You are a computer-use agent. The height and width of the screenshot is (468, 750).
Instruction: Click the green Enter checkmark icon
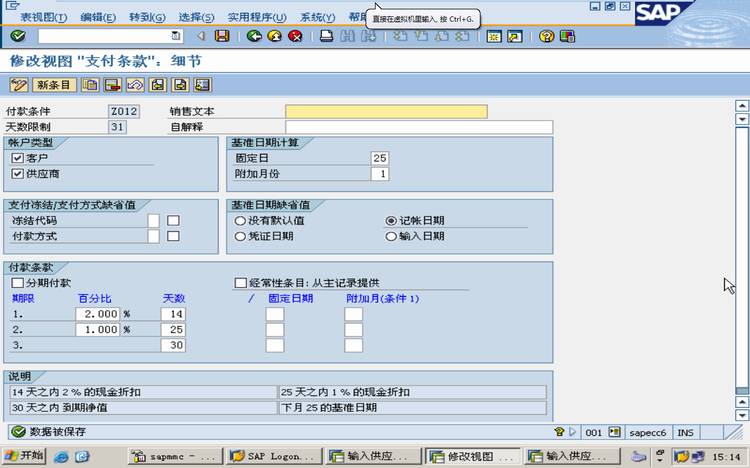pyautogui.click(x=18, y=36)
